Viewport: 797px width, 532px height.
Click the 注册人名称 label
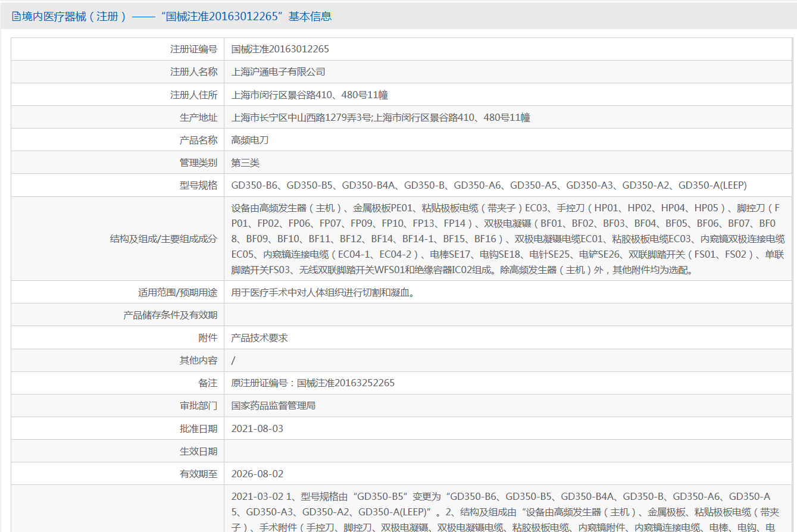pos(194,71)
